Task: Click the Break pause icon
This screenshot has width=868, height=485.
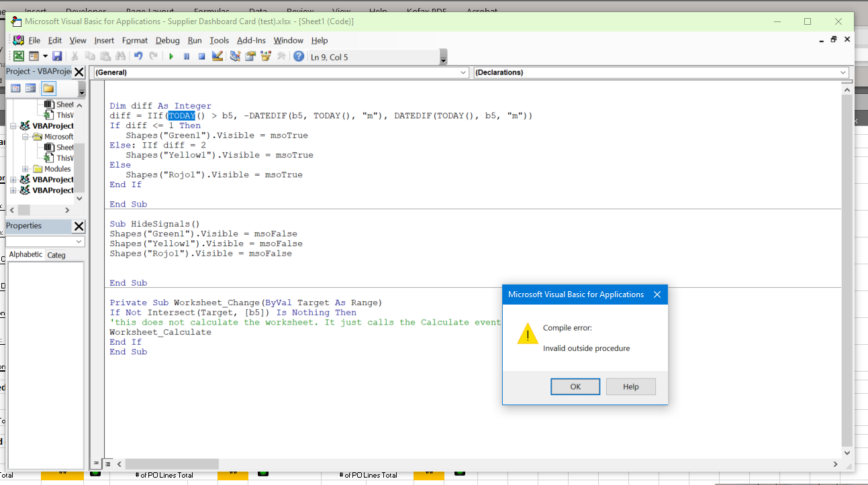Action: 187,56
